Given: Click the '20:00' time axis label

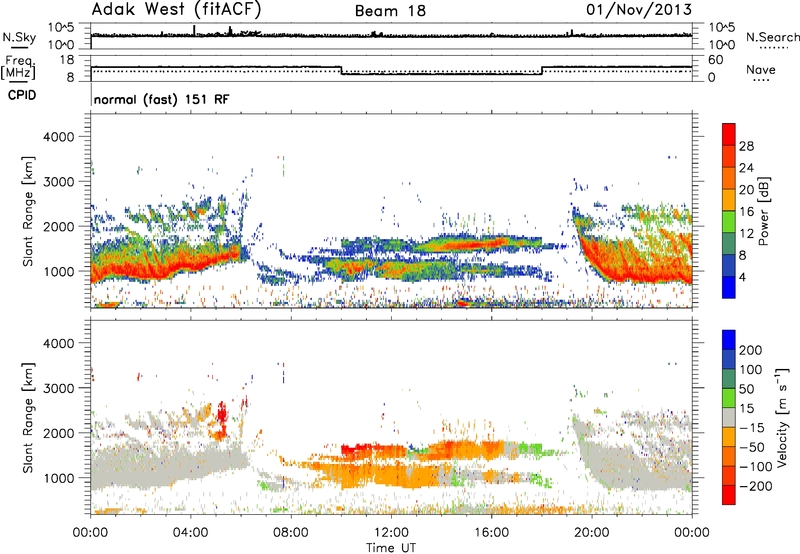Looking at the screenshot, I should (592, 533).
